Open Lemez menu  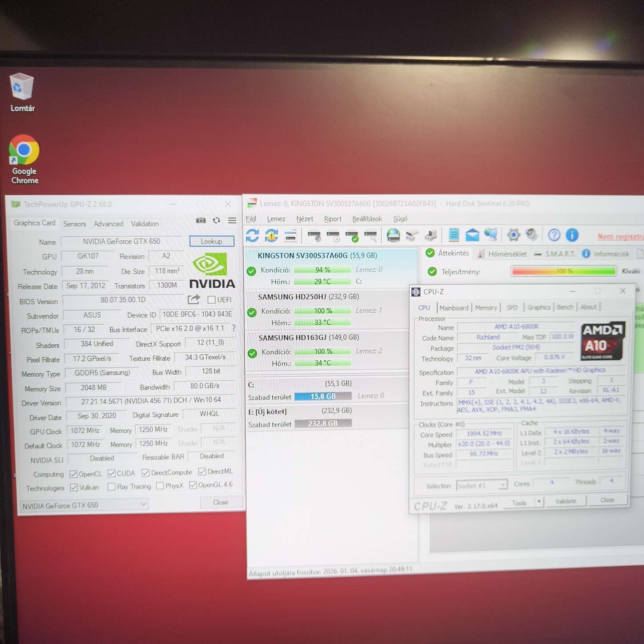click(x=276, y=219)
